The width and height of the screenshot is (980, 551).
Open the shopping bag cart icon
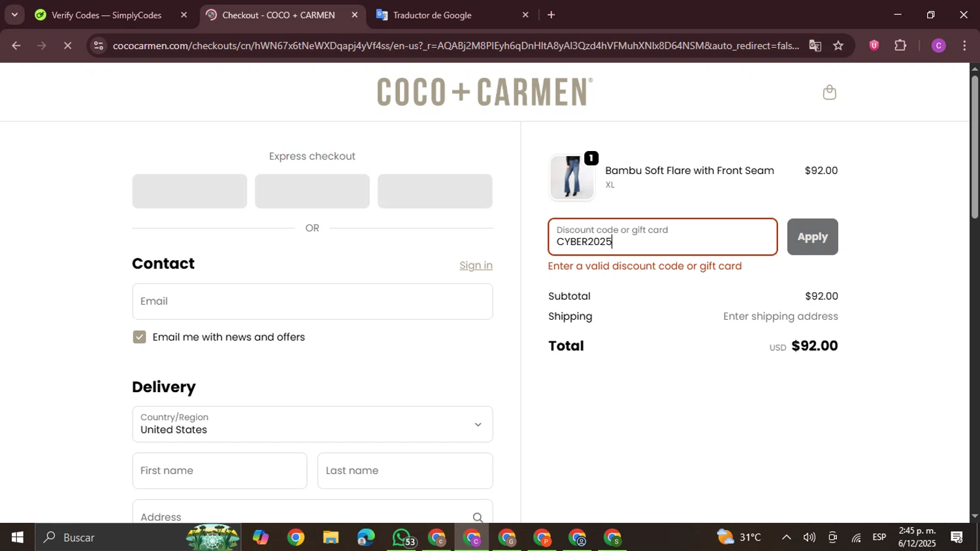tap(829, 92)
